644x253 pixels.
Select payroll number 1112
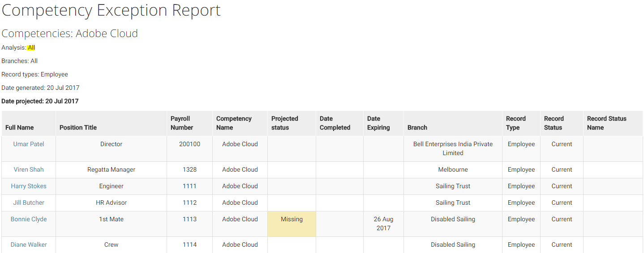[x=190, y=202]
